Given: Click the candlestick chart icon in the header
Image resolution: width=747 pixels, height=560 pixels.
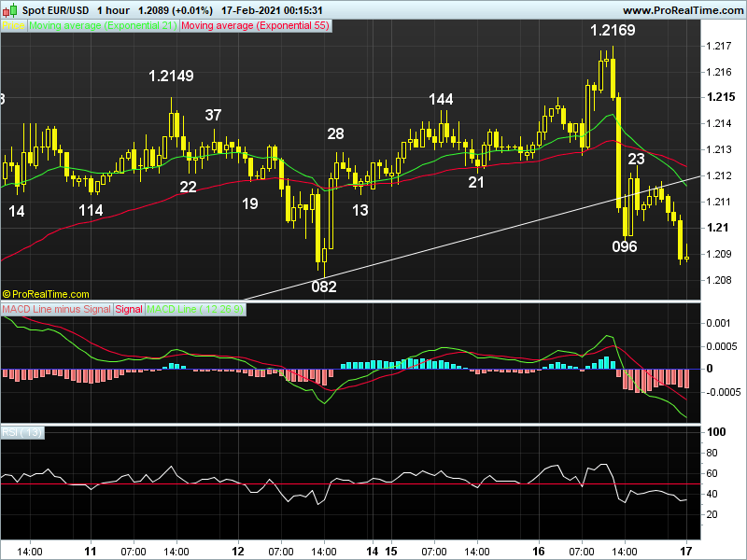Looking at the screenshot, I should (x=10, y=10).
